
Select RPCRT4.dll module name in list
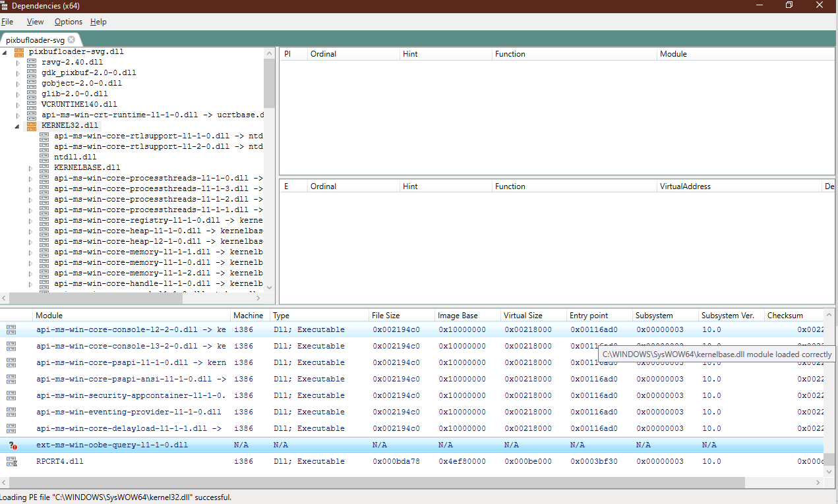60,462
